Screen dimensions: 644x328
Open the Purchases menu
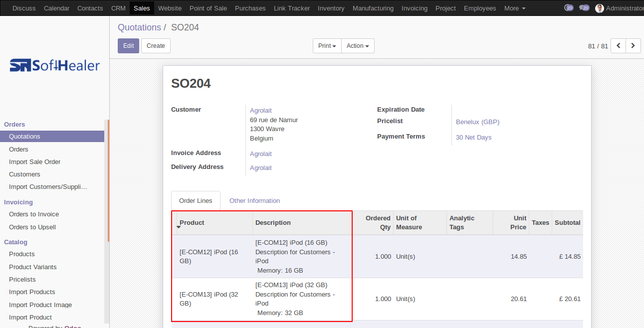click(x=250, y=8)
